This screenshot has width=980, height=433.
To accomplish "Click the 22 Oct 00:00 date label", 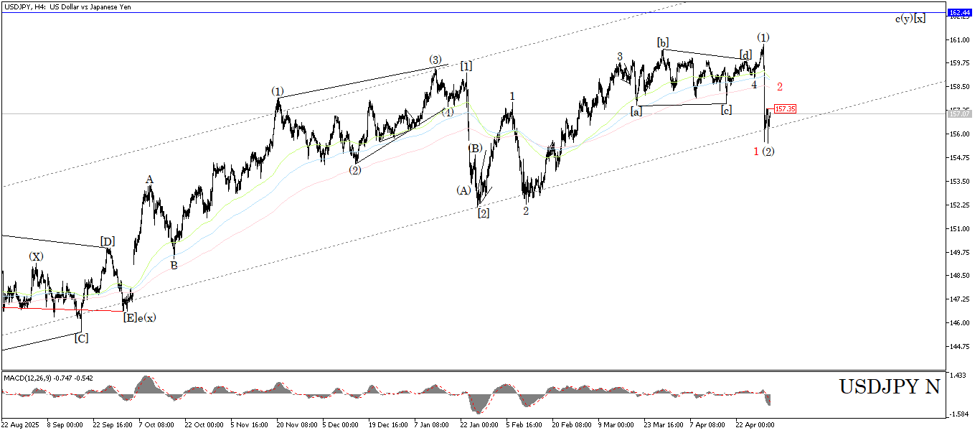I will (x=204, y=424).
